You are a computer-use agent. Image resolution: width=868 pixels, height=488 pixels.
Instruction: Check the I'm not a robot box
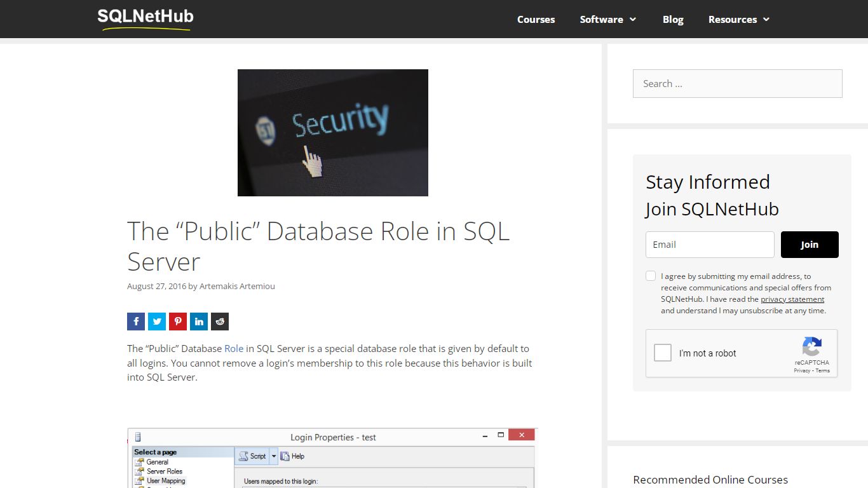[663, 353]
